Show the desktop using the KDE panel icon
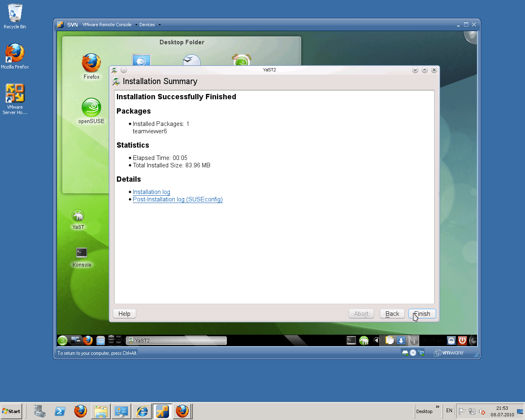Screen dimensions: 525x420 pos(75,340)
